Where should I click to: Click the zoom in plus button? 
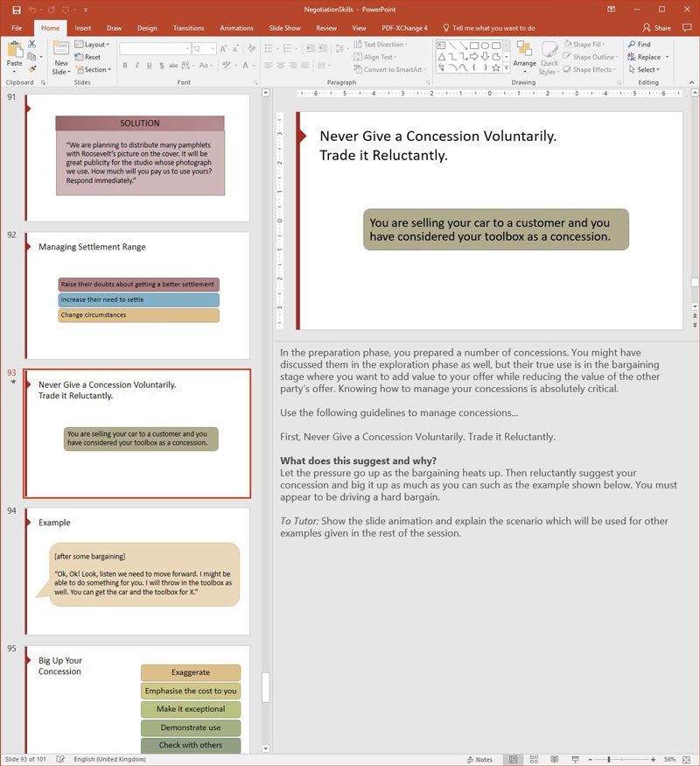653,759
